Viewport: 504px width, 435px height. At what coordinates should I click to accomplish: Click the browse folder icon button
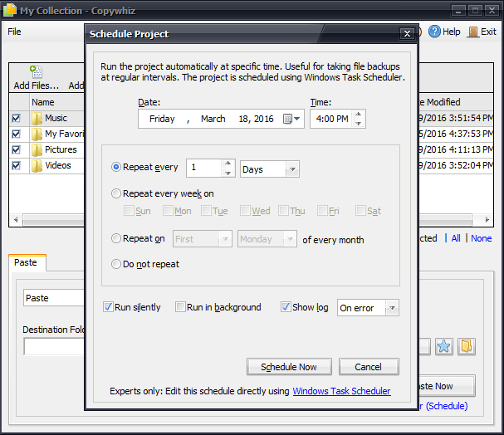pos(467,346)
